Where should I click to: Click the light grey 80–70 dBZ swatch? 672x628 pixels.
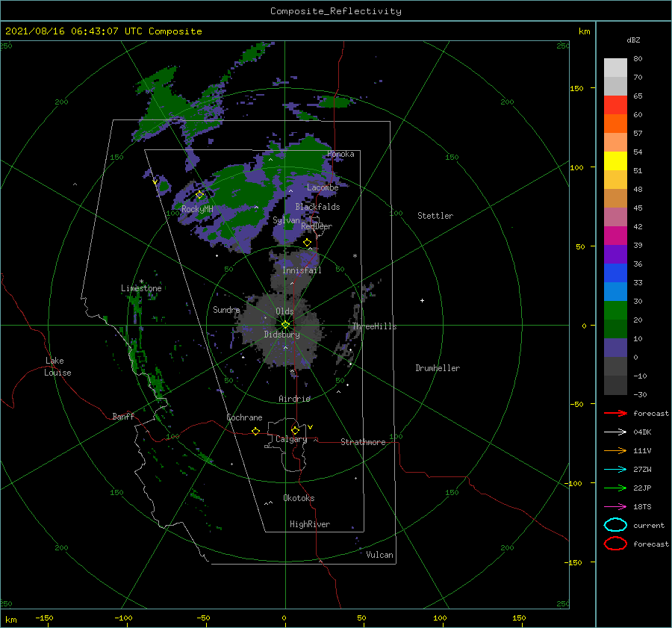point(615,68)
